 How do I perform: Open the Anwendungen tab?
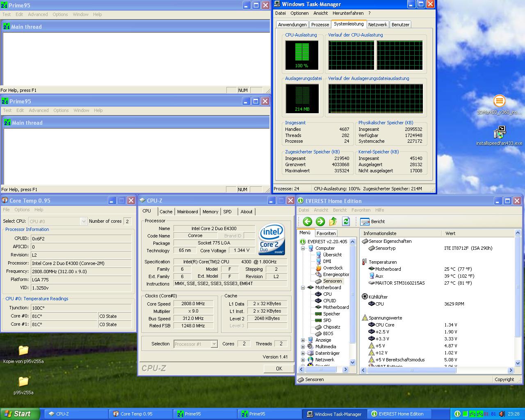(x=292, y=25)
